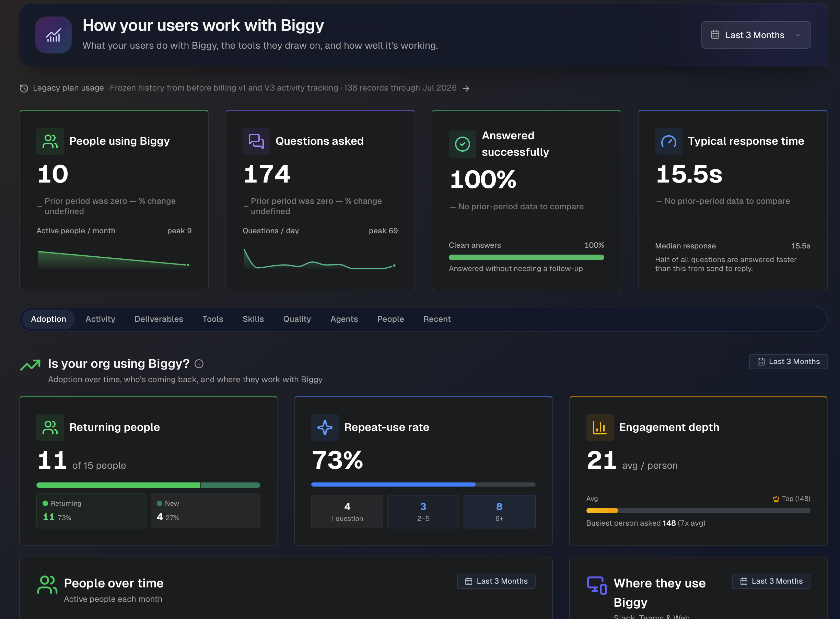Click Last 3 Months badge in org section

click(788, 362)
